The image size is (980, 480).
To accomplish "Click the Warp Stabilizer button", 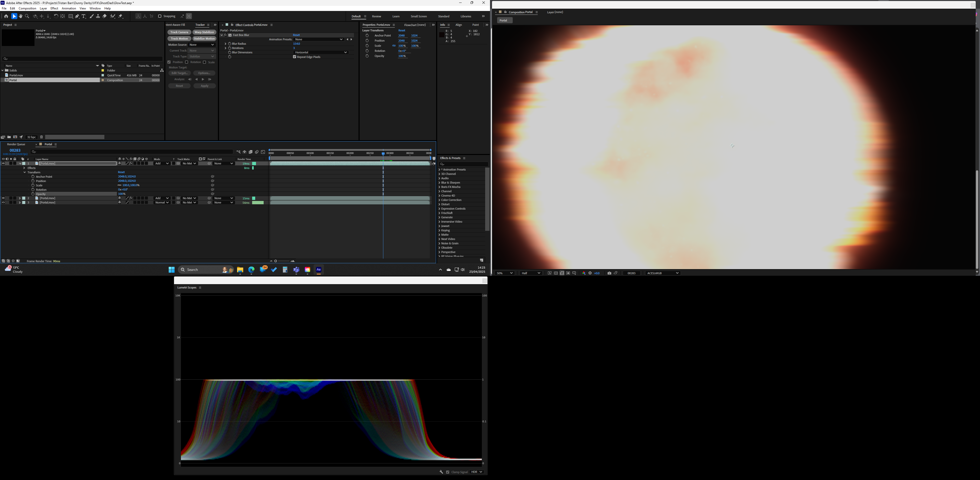I will [204, 32].
